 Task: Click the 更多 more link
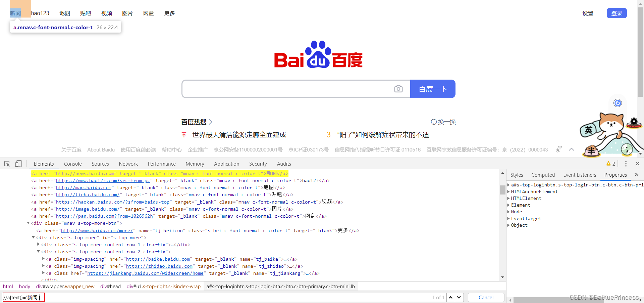pyautogui.click(x=169, y=13)
